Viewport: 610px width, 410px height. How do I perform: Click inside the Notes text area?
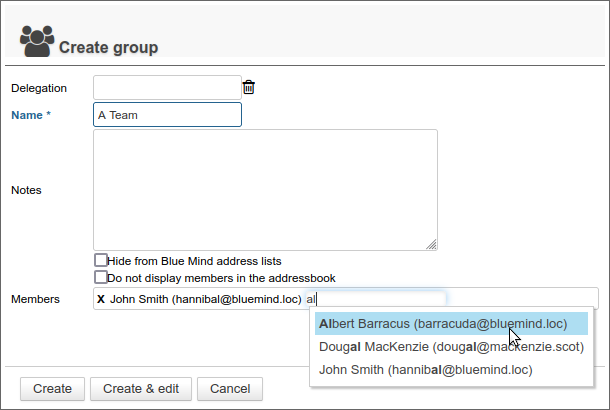click(x=265, y=189)
